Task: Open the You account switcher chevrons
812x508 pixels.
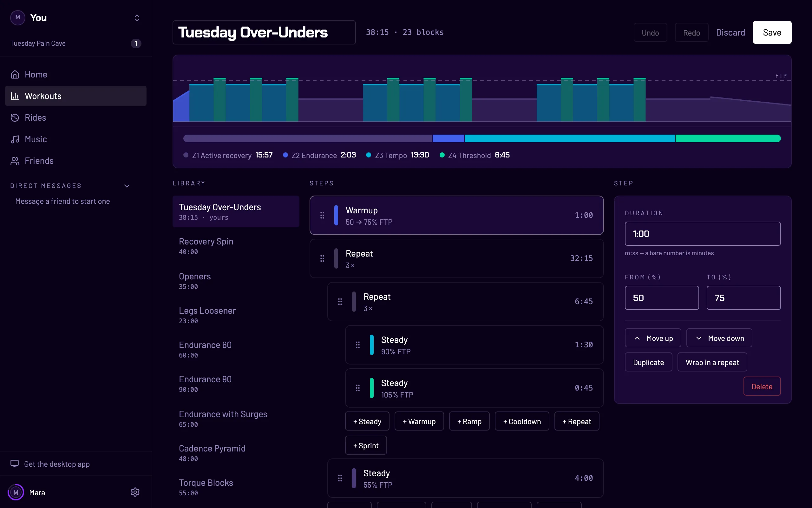Action: tap(137, 17)
